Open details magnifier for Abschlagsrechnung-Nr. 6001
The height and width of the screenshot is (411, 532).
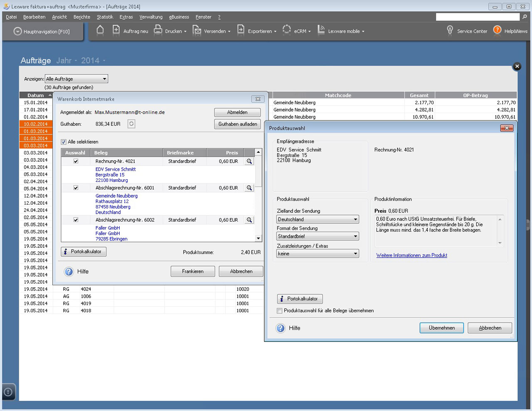[x=249, y=188]
